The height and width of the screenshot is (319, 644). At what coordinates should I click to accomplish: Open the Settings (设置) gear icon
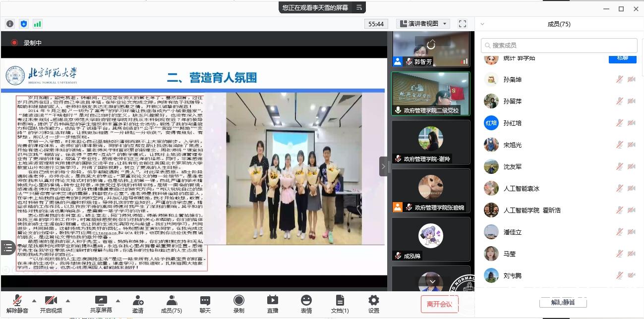[373, 303]
